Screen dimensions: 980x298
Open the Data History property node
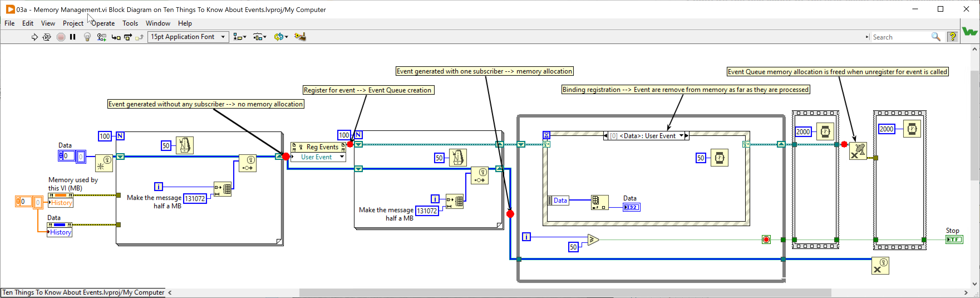(60, 230)
